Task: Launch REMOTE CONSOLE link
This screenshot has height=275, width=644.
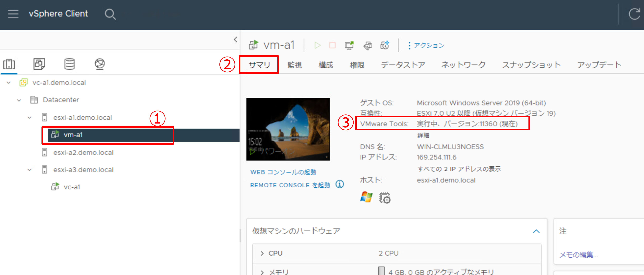Action: [x=290, y=185]
